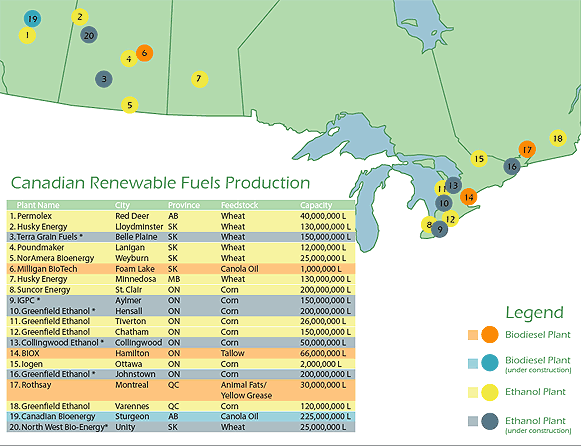Image resolution: width=581 pixels, height=446 pixels.
Task: Select yellow marker 7 in Manitoba
Action: (199, 79)
